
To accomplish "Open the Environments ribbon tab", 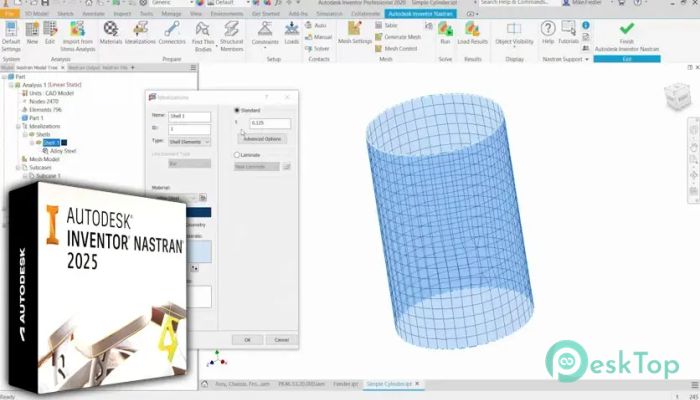I will (227, 14).
